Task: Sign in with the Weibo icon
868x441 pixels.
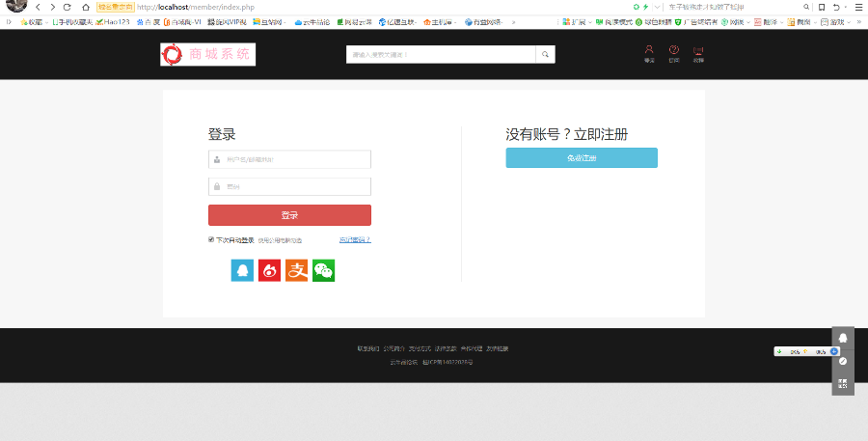Action: point(269,270)
